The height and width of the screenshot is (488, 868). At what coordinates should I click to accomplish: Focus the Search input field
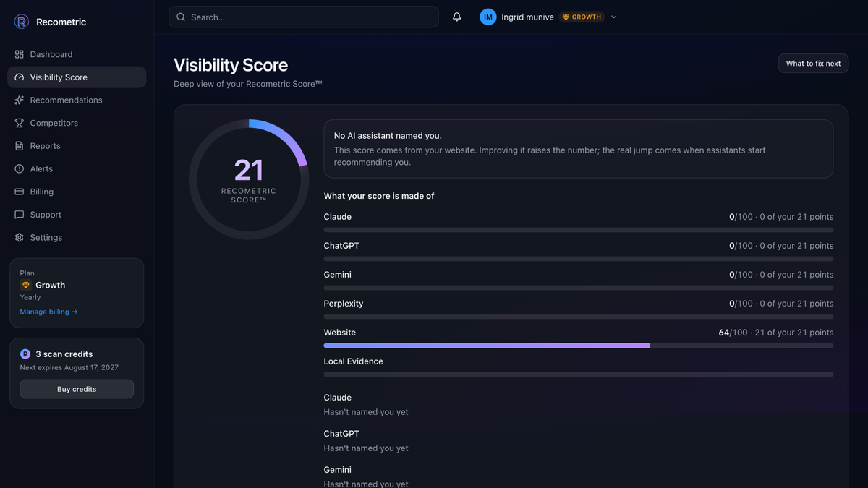[x=304, y=17]
